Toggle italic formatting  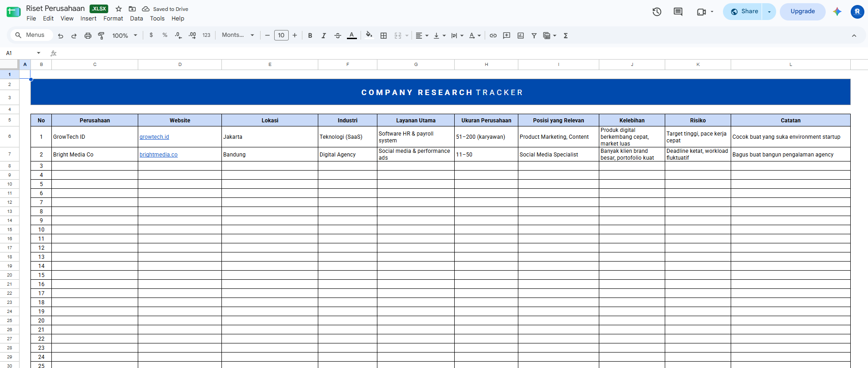(324, 35)
